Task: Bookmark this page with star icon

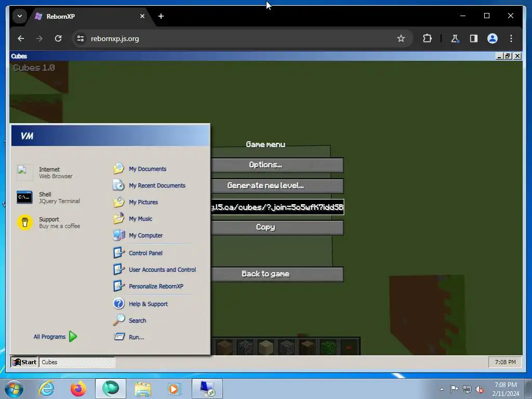Action: pyautogui.click(x=401, y=38)
